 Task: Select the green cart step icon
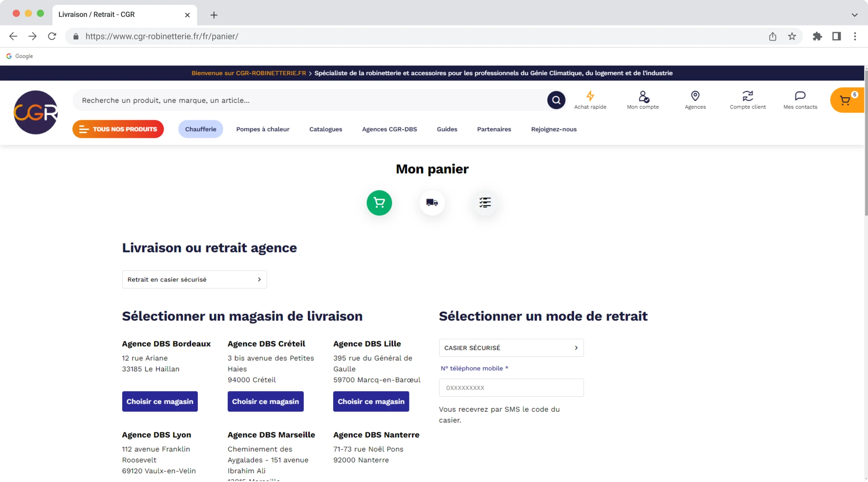point(379,203)
